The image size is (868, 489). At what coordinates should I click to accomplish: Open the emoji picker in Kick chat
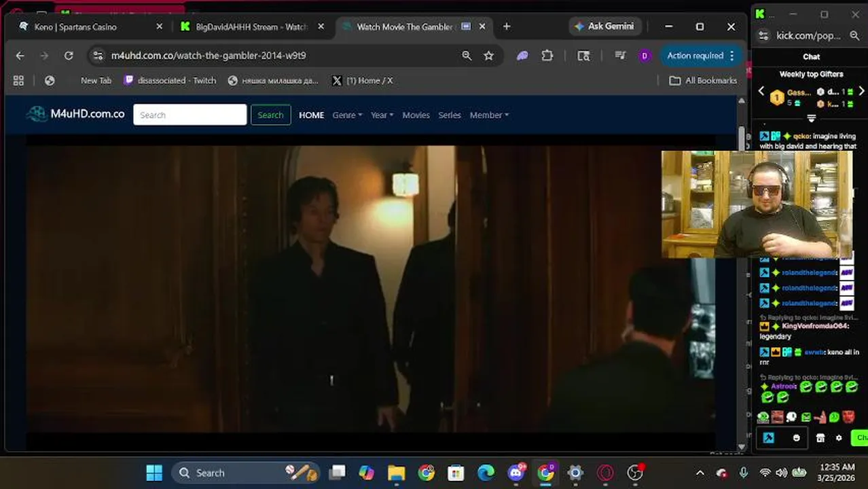click(797, 438)
